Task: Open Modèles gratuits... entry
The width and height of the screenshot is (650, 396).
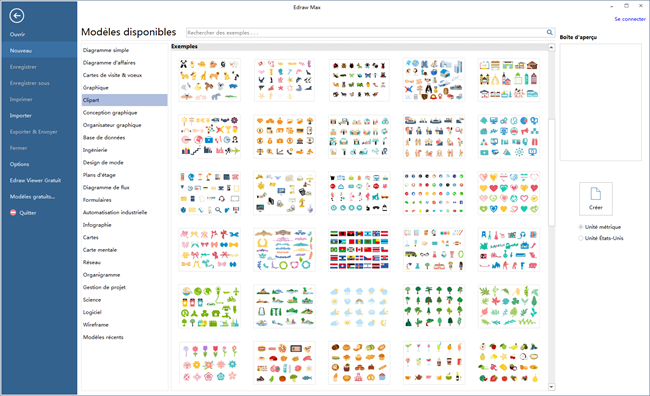Action: tap(32, 196)
